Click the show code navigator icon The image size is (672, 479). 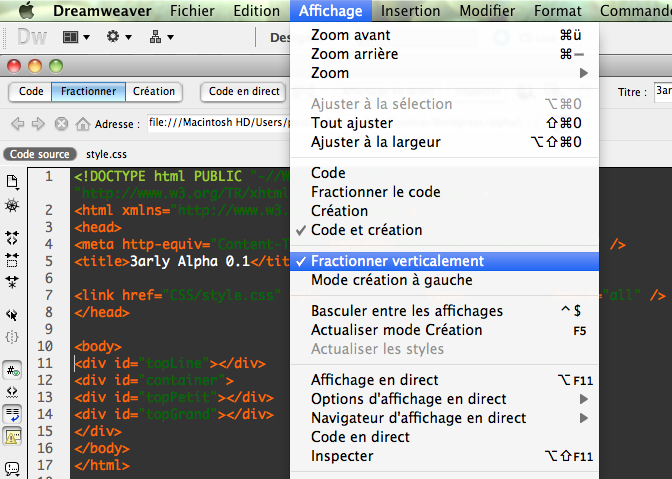[x=12, y=206]
